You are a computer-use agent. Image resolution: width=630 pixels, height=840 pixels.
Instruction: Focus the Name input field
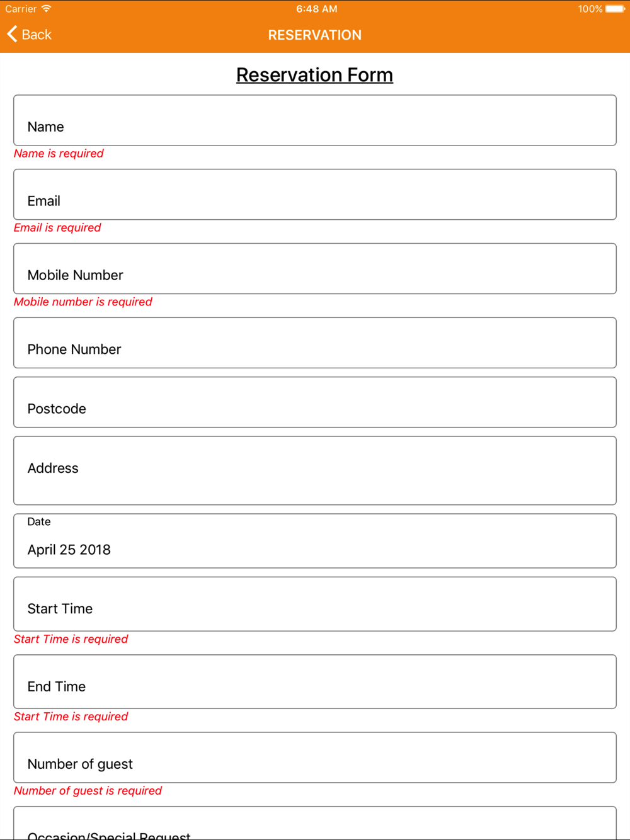pos(315,120)
